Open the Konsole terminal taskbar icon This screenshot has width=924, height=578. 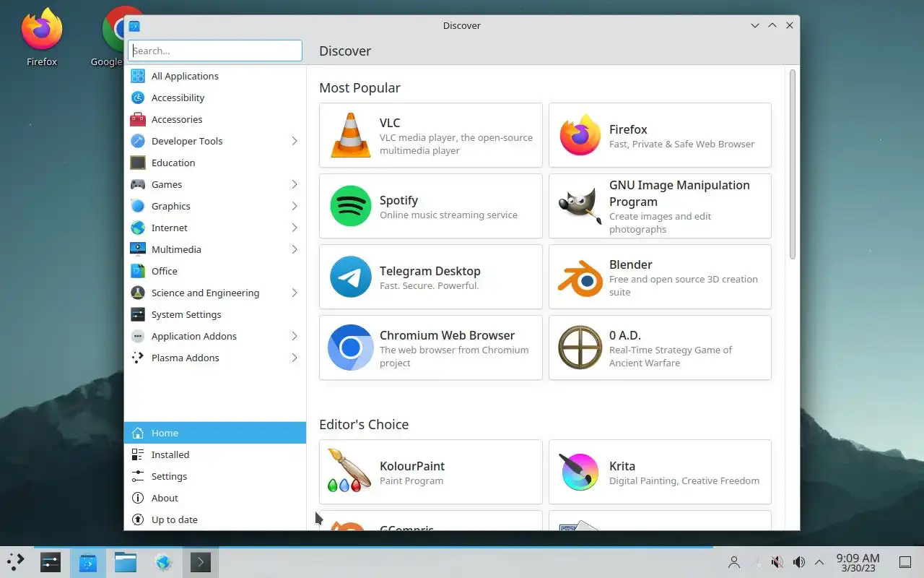coord(201,561)
